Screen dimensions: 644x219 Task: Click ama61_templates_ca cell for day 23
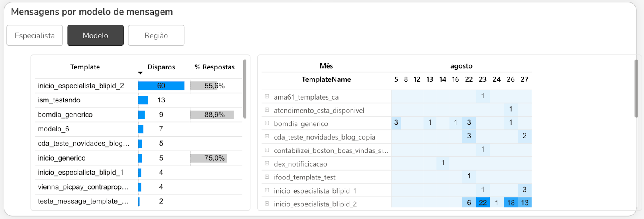coord(483,96)
